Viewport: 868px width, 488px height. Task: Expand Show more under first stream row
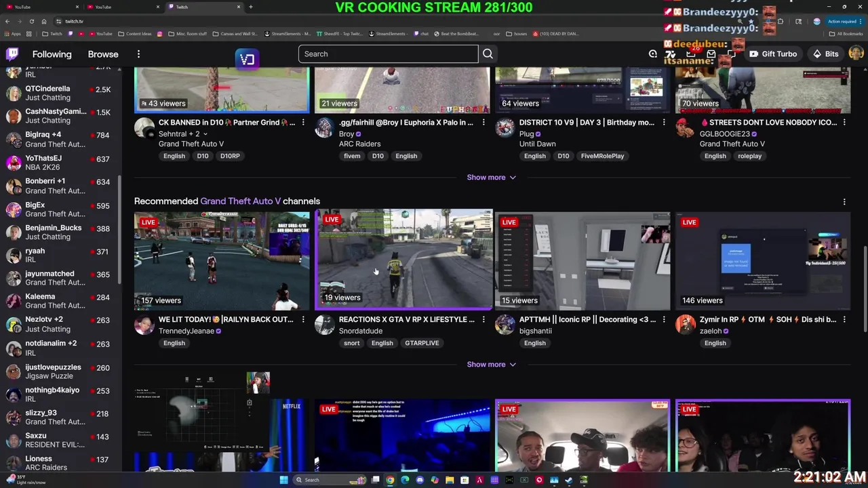coord(491,178)
